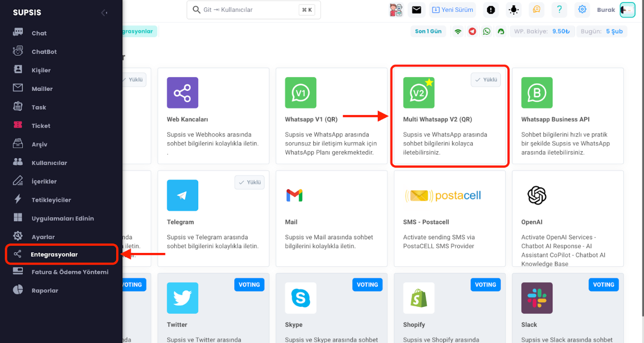Open the Shopify integration icon
Viewport: 644px width, 343px height.
tap(419, 298)
